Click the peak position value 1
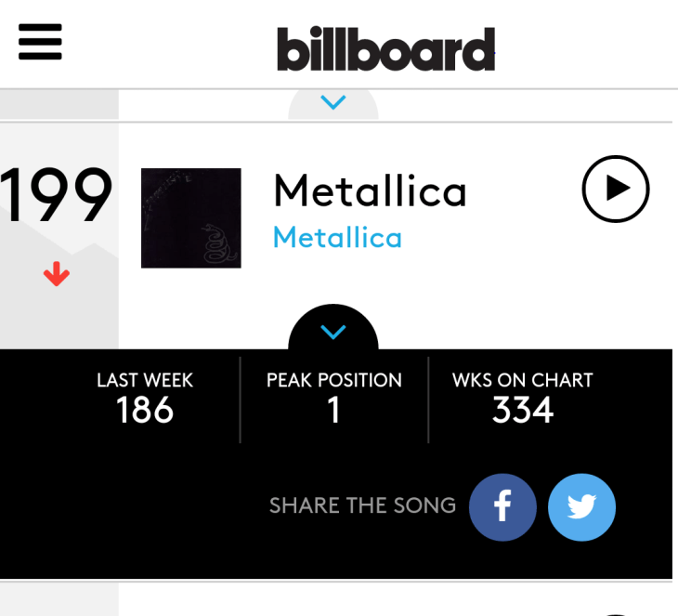Screen dimensions: 678x616 [x=334, y=410]
